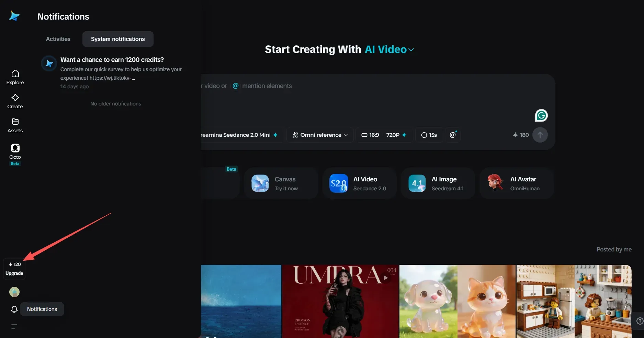The height and width of the screenshot is (338, 644).
Task: Open the AI Avatar OmniHuman card
Action: (x=517, y=183)
